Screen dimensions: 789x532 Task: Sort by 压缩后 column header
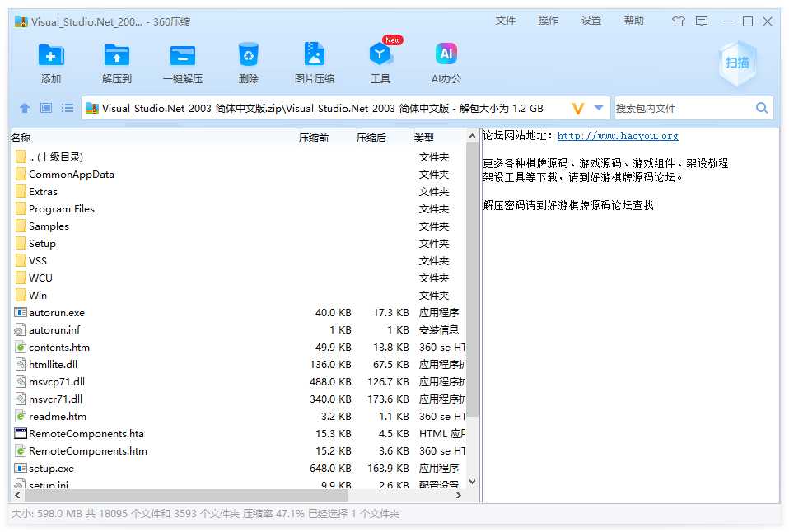pyautogui.click(x=371, y=138)
